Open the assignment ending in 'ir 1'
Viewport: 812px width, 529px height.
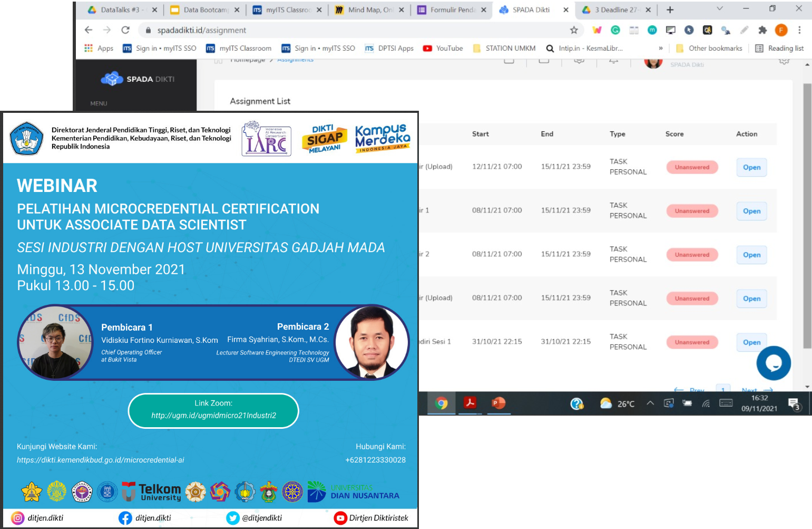pyautogui.click(x=751, y=211)
